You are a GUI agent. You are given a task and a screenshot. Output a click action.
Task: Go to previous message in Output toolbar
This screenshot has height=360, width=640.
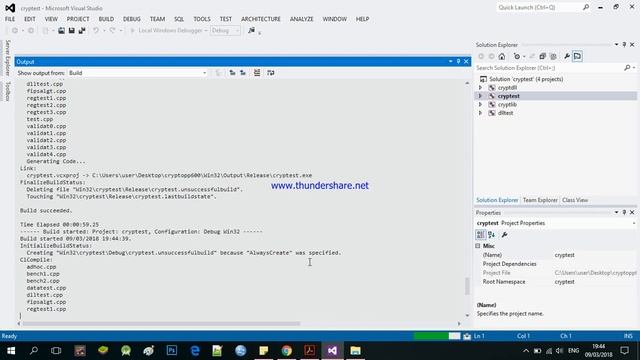232,73
